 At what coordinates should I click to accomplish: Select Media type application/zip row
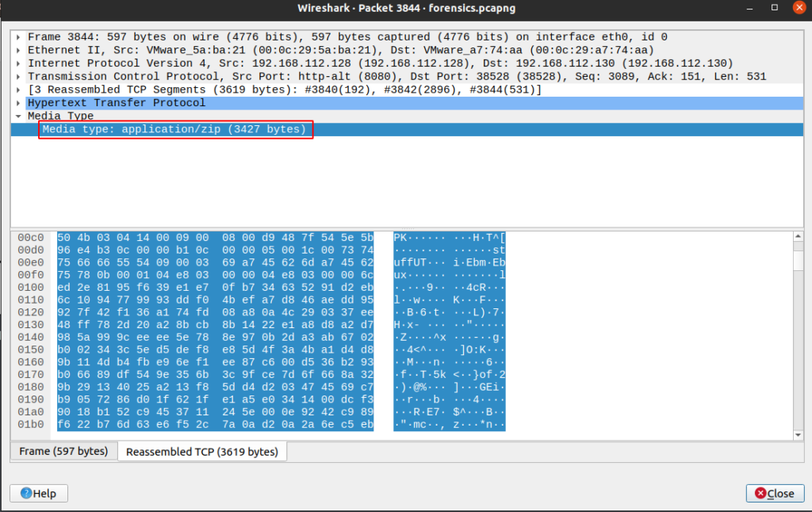click(407, 129)
